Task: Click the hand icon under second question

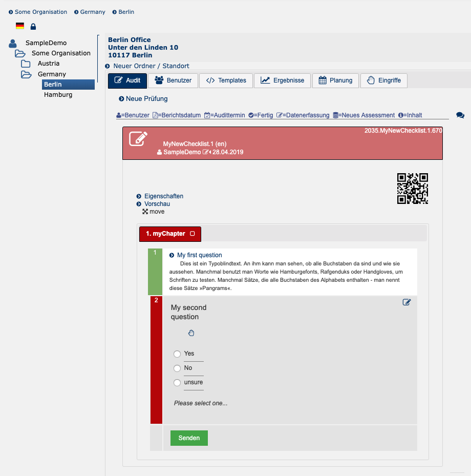Action: [x=191, y=333]
